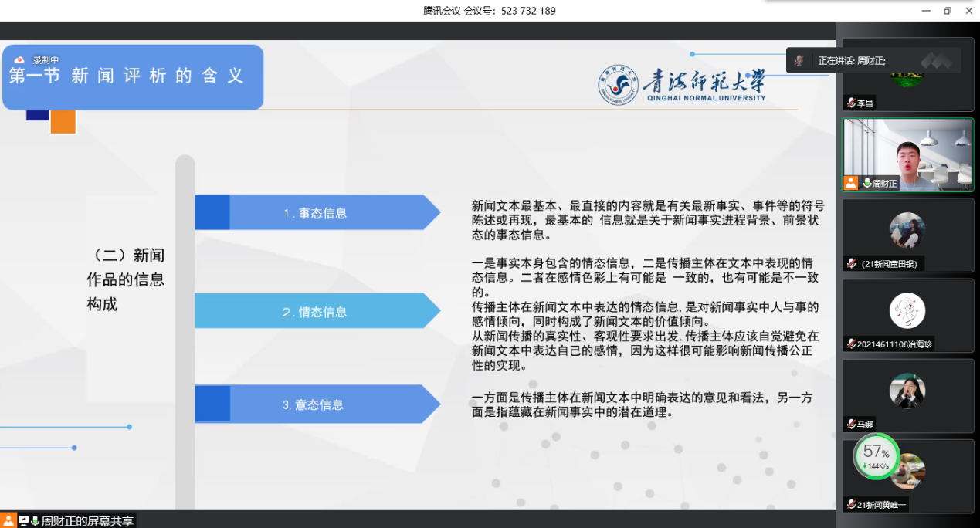Click the 57% network speed floating widget
The image size is (980, 528).
tap(876, 456)
